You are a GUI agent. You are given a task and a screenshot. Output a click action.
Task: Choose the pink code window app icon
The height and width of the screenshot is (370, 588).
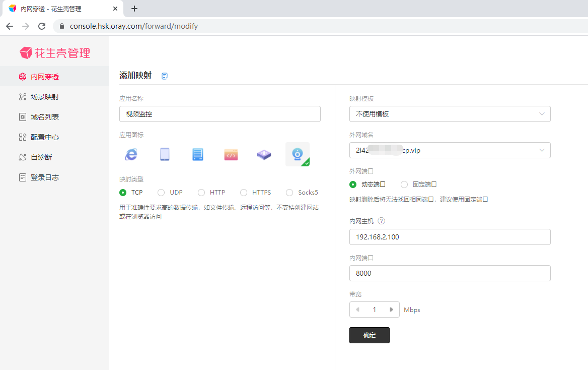231,154
